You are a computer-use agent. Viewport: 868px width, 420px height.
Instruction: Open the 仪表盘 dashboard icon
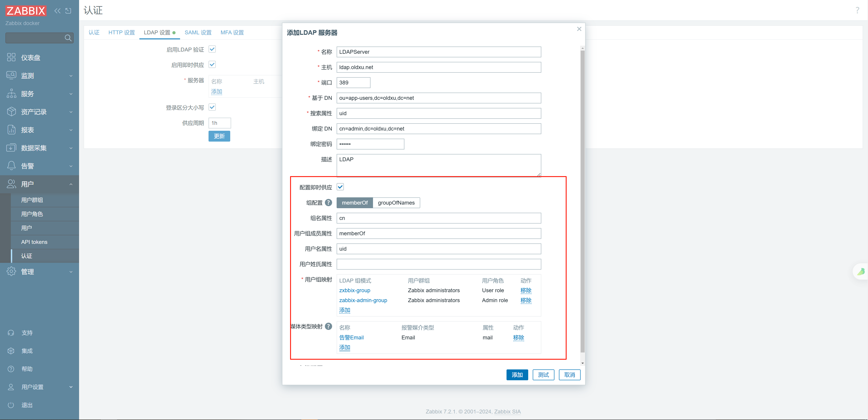point(11,57)
